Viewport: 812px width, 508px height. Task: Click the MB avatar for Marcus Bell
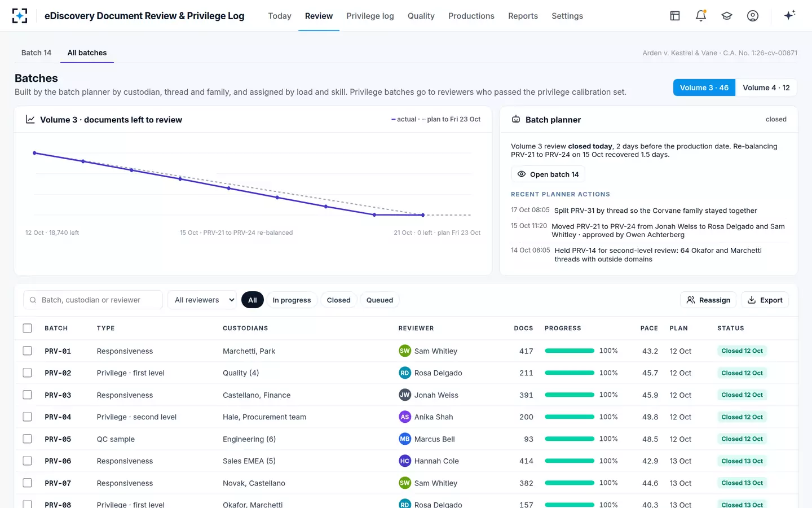(405, 439)
